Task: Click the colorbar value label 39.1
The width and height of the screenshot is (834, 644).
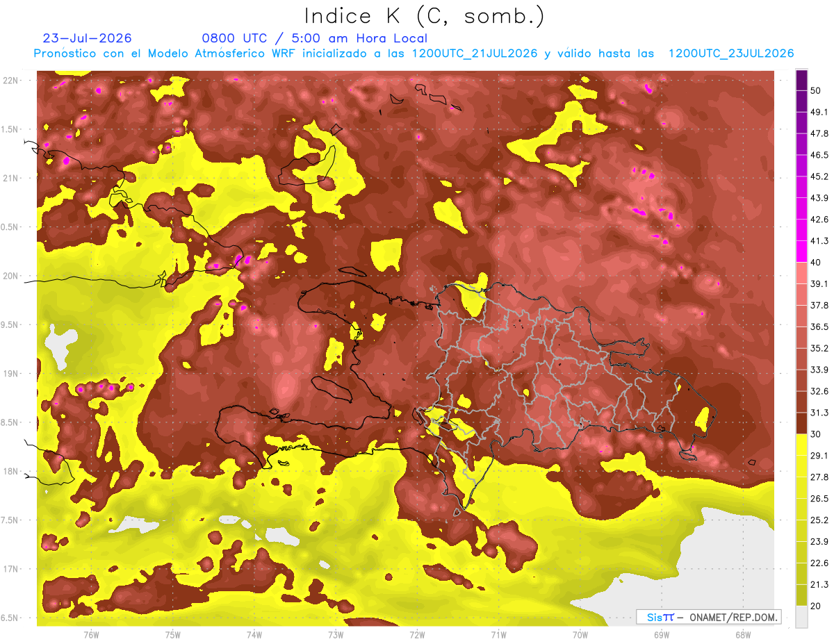Action: (819, 283)
